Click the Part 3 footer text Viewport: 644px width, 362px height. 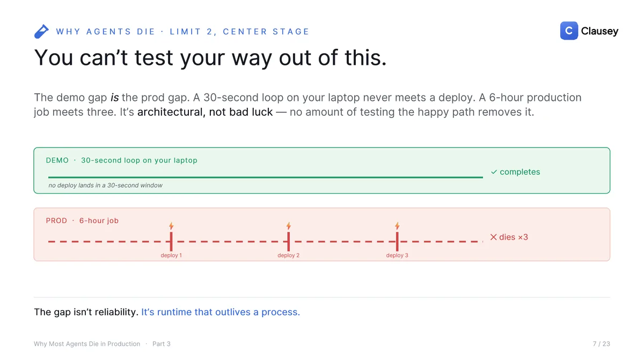pos(162,344)
